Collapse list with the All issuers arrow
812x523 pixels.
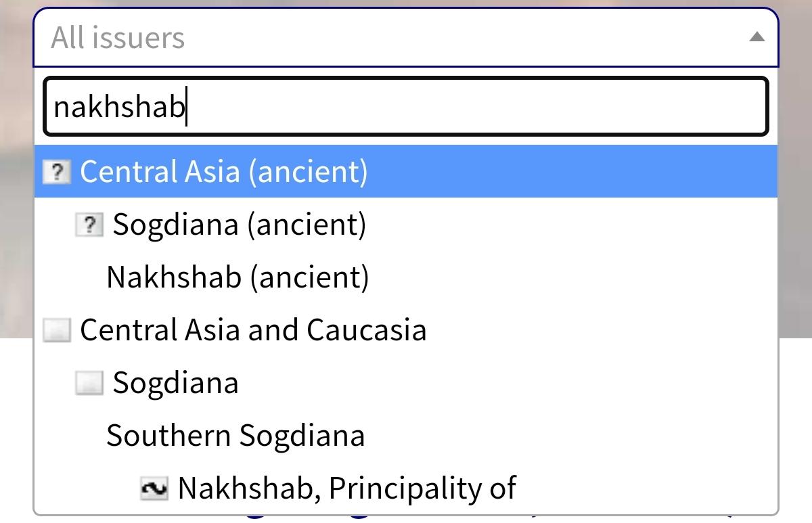757,38
